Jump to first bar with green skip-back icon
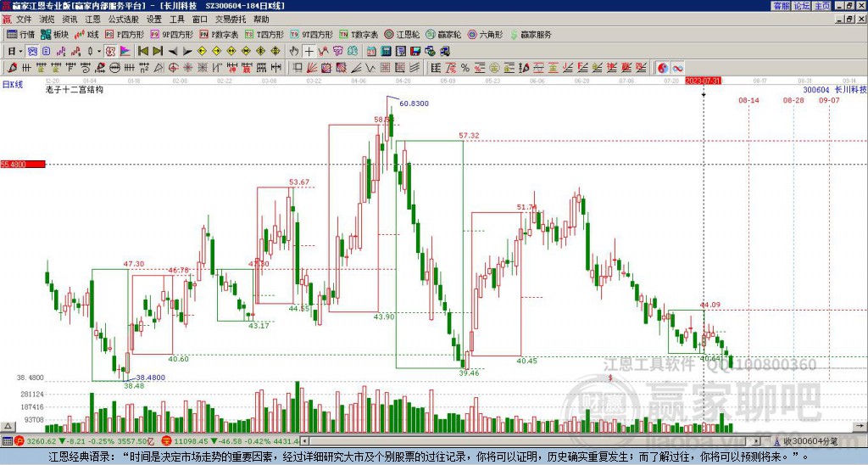868x465 pixels. pos(142,52)
